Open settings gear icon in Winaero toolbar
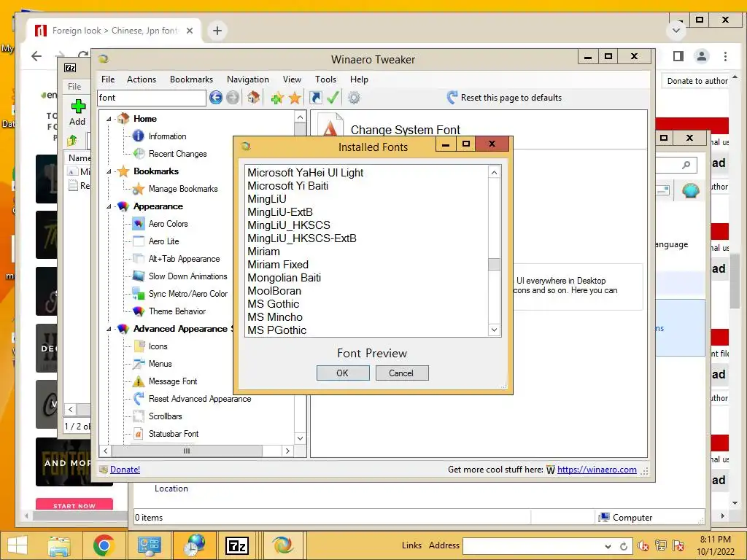This screenshot has width=747, height=560. point(354,98)
